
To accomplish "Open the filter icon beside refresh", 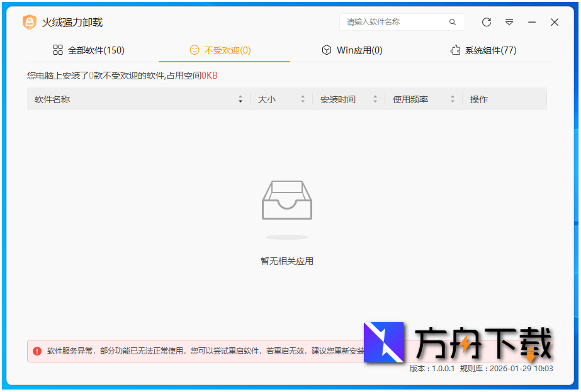I will coord(509,22).
